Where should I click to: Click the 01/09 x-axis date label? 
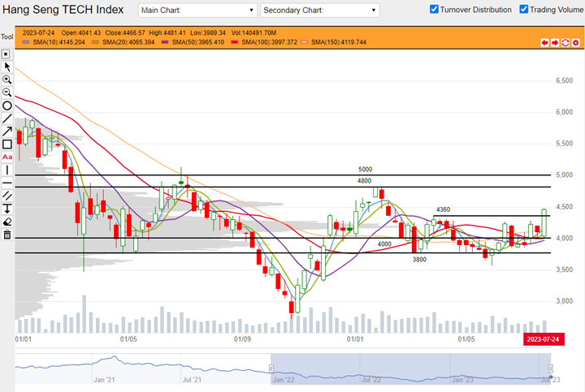[x=242, y=339]
